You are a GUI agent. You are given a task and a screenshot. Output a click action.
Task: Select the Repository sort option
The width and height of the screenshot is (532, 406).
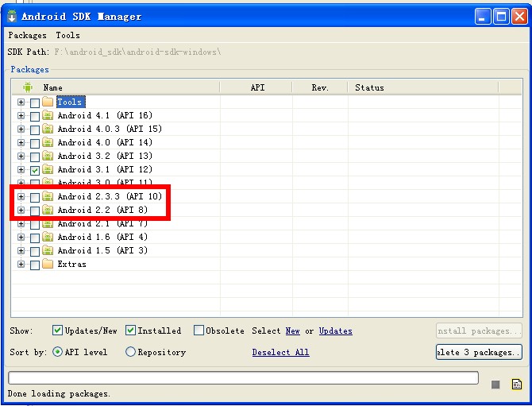[131, 352]
